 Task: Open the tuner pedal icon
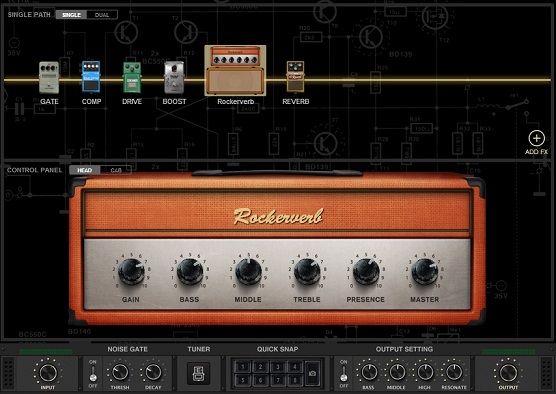[x=199, y=373]
